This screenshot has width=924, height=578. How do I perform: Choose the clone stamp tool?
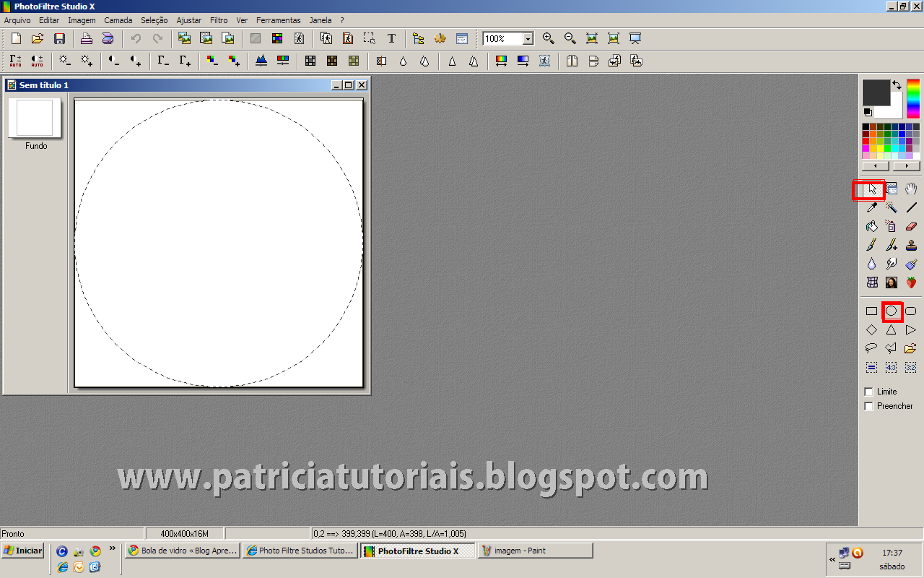[x=911, y=246]
